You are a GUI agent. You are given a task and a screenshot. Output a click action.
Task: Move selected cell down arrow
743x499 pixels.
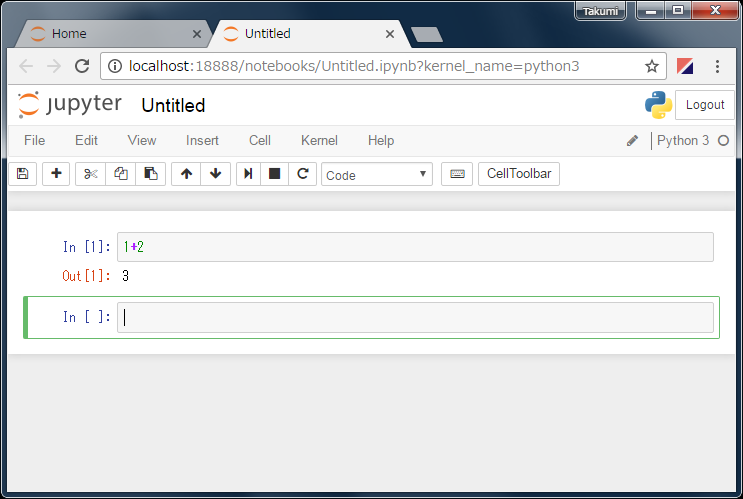pos(216,174)
